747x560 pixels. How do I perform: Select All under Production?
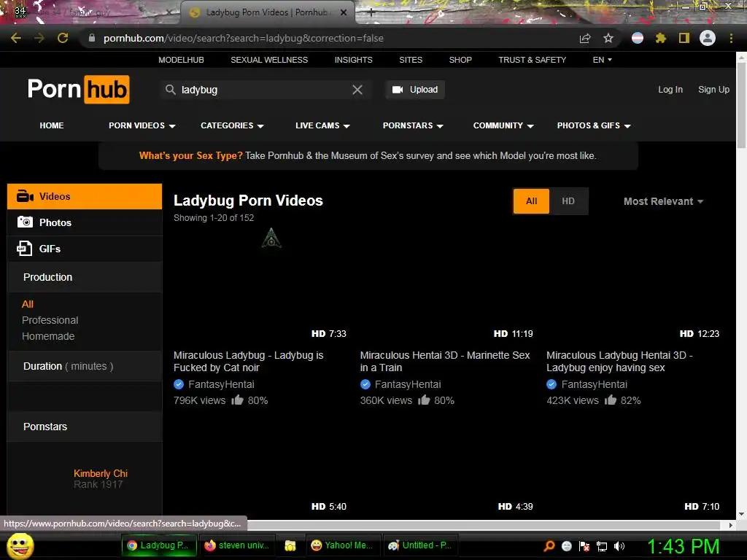pos(28,304)
